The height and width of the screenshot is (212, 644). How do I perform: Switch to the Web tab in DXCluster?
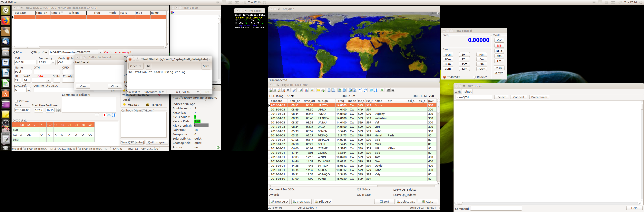(457, 92)
